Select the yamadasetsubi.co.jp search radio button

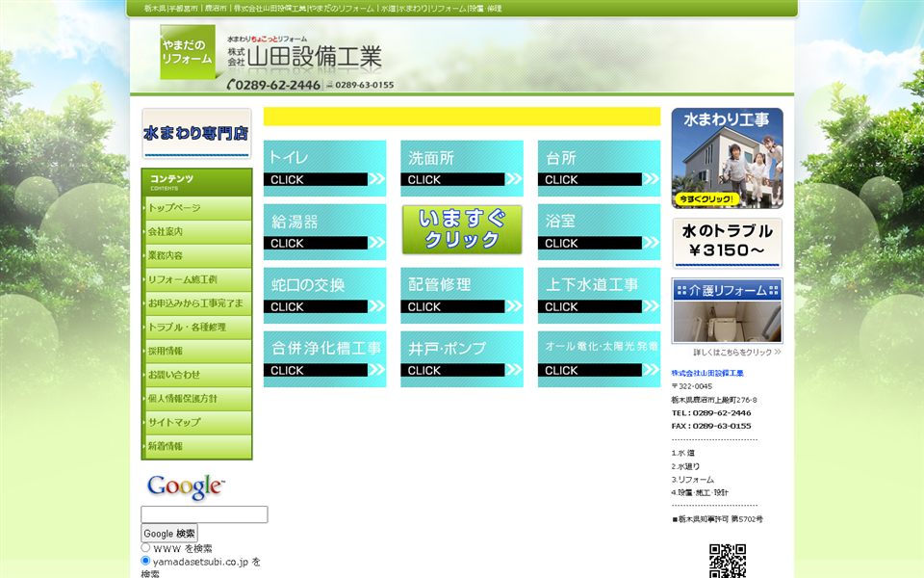point(145,561)
